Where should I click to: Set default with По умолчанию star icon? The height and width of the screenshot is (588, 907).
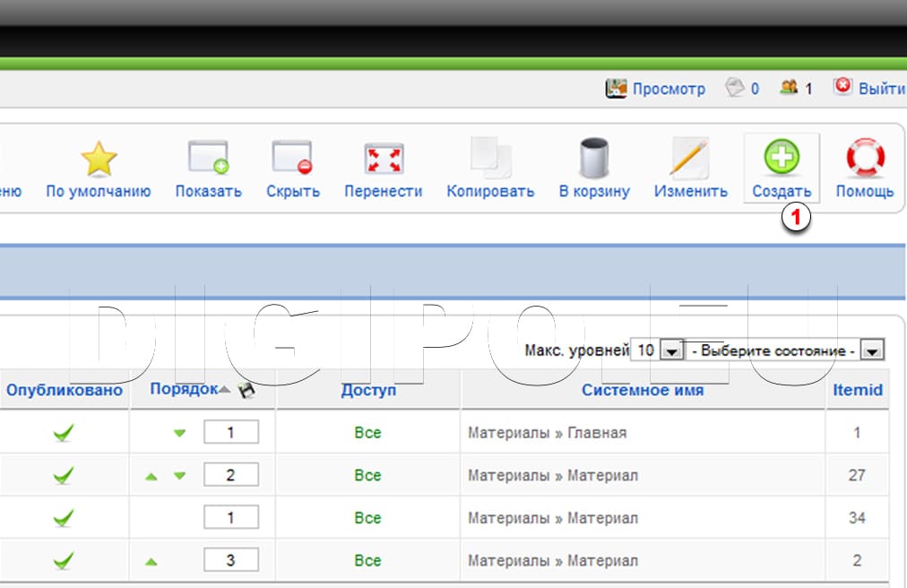pyautogui.click(x=99, y=160)
